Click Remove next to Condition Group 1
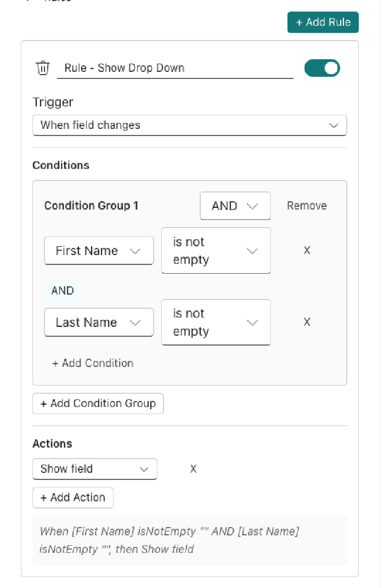The width and height of the screenshot is (384, 588). (x=307, y=206)
